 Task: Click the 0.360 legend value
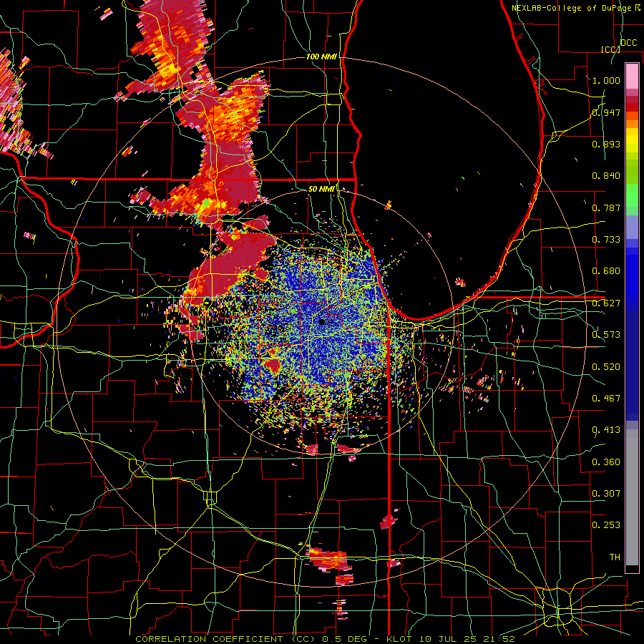click(606, 462)
